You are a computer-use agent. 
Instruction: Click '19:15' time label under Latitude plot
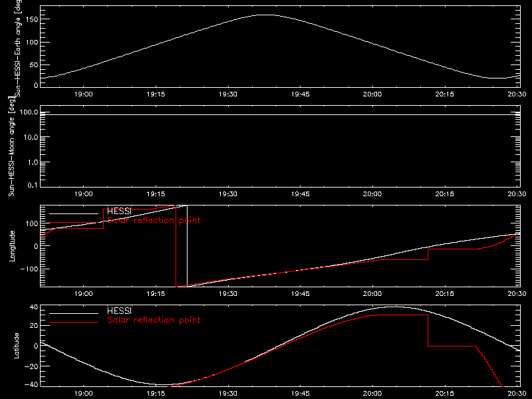coord(156,394)
